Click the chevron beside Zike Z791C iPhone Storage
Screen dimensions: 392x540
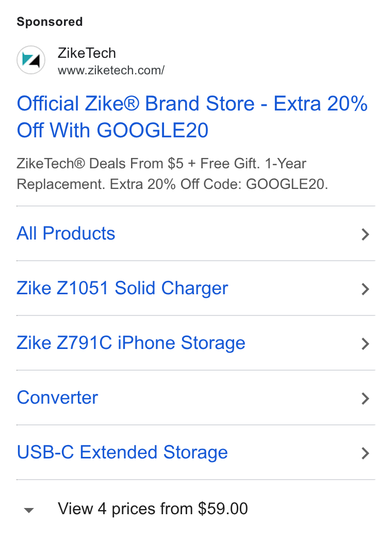point(365,344)
